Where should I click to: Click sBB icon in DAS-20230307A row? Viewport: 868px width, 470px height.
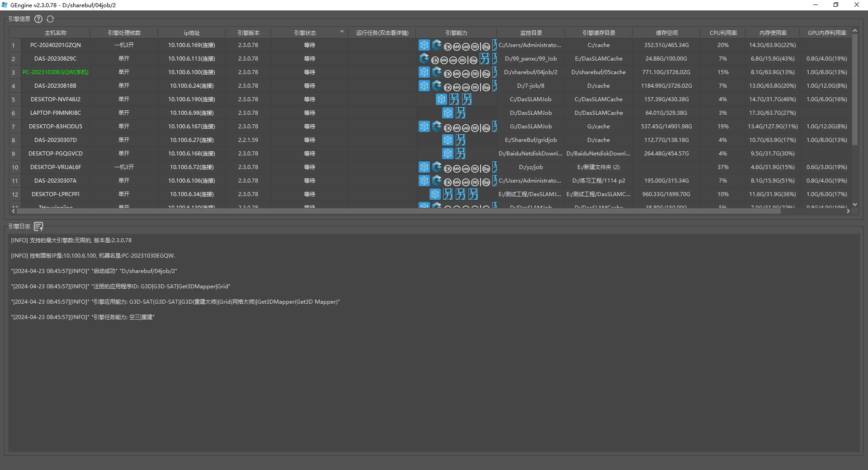point(466,182)
